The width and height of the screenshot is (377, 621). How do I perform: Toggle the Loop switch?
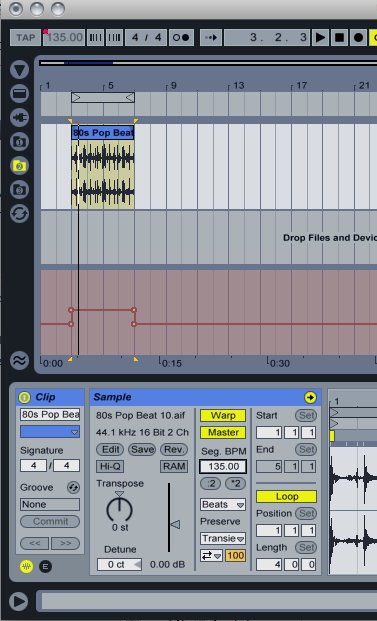pyautogui.click(x=286, y=496)
